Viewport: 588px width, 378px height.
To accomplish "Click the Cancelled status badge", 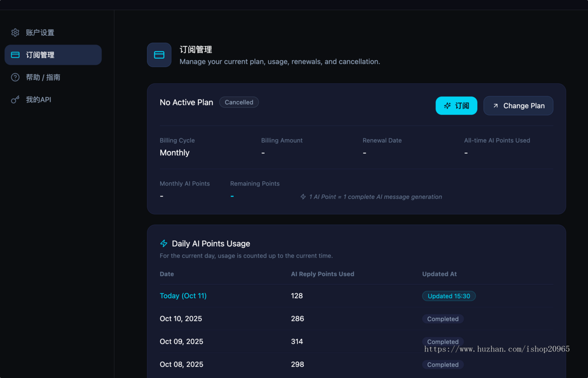I will click(239, 102).
